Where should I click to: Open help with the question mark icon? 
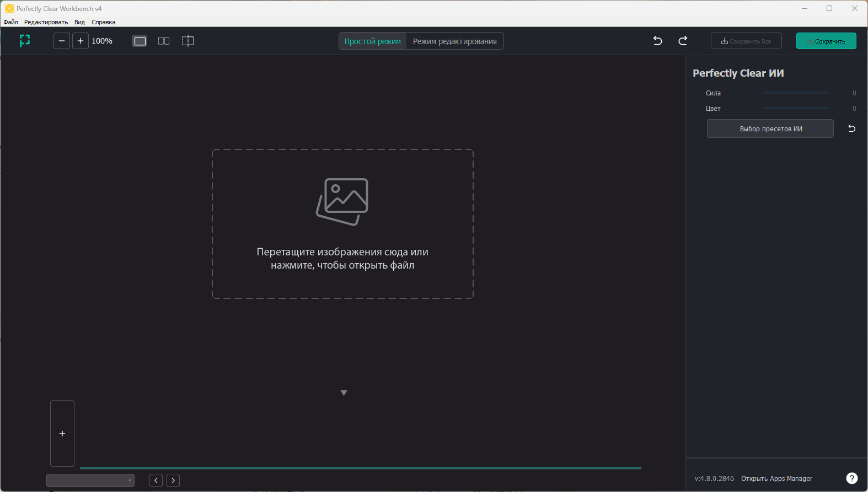tap(851, 478)
